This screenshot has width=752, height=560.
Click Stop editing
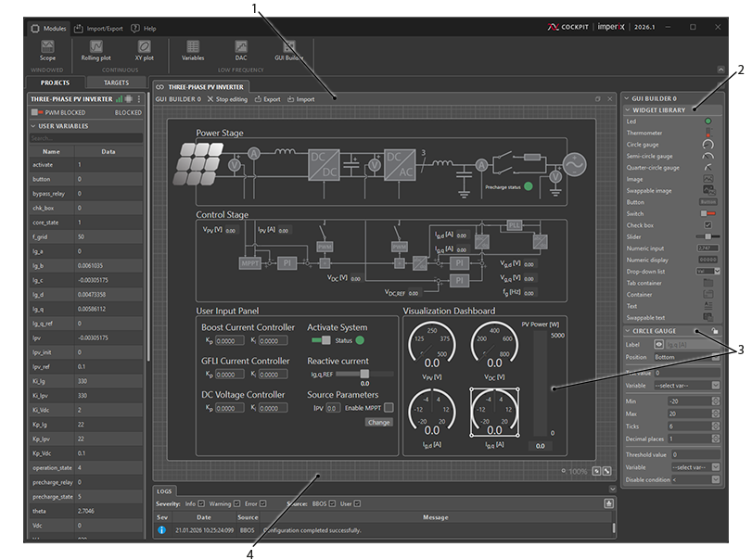click(227, 98)
